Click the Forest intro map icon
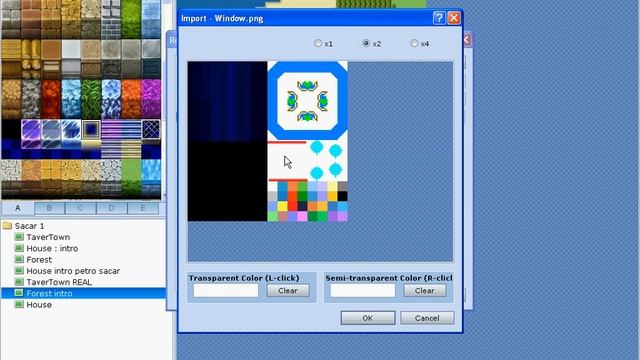The image size is (640, 360). pos(19,293)
